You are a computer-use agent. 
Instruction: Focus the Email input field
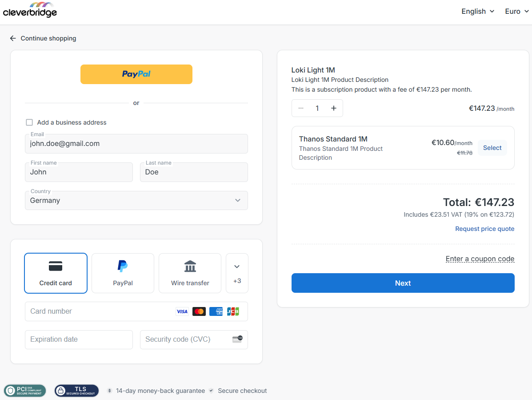click(136, 144)
